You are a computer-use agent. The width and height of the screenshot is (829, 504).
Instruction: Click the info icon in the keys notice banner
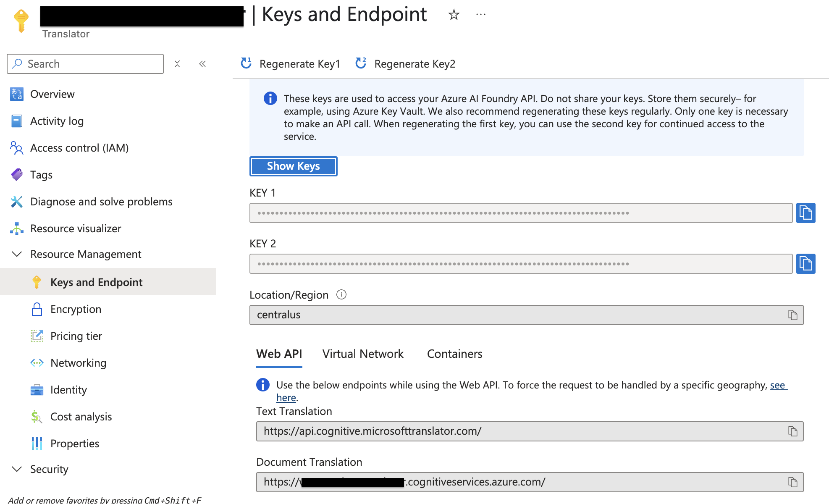pyautogui.click(x=270, y=99)
